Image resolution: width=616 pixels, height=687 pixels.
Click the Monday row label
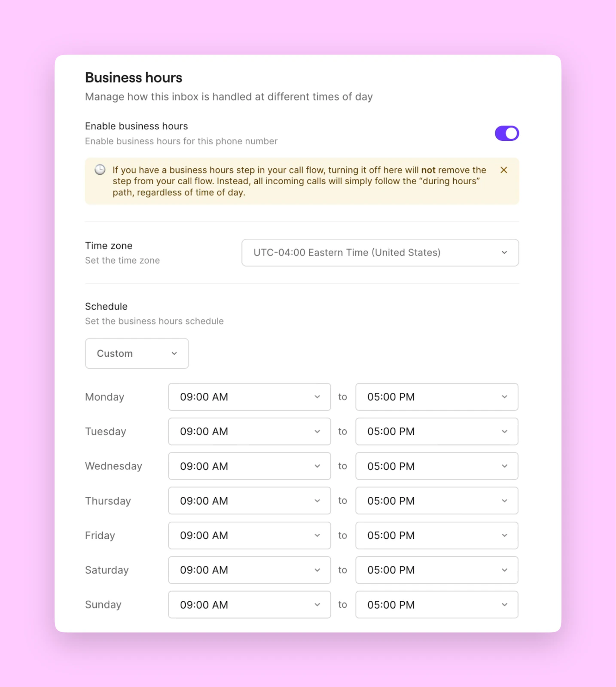tap(104, 397)
